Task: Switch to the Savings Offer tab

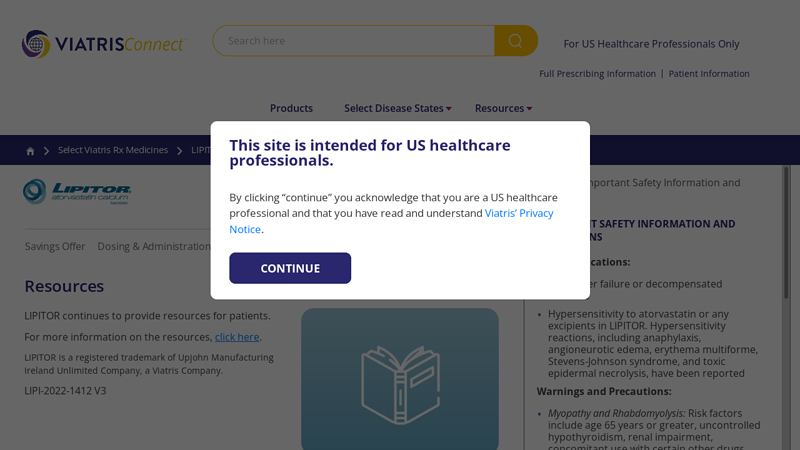Action: [55, 246]
